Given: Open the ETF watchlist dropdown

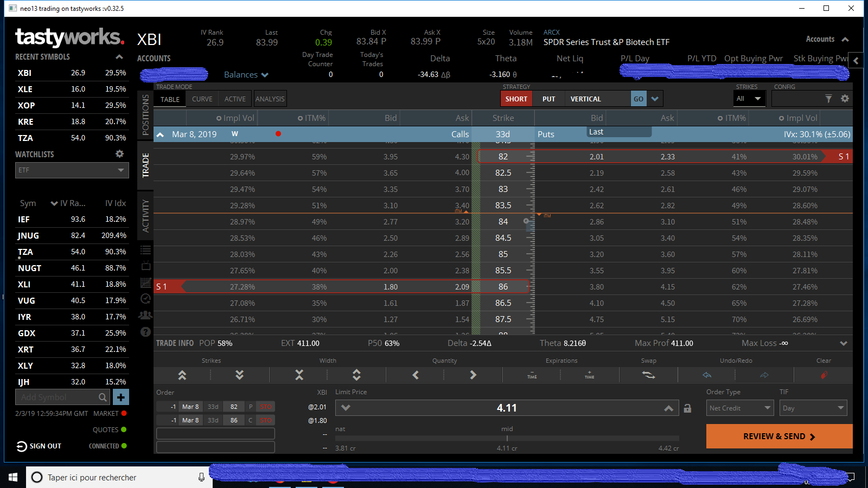Looking at the screenshot, I should coord(72,170).
